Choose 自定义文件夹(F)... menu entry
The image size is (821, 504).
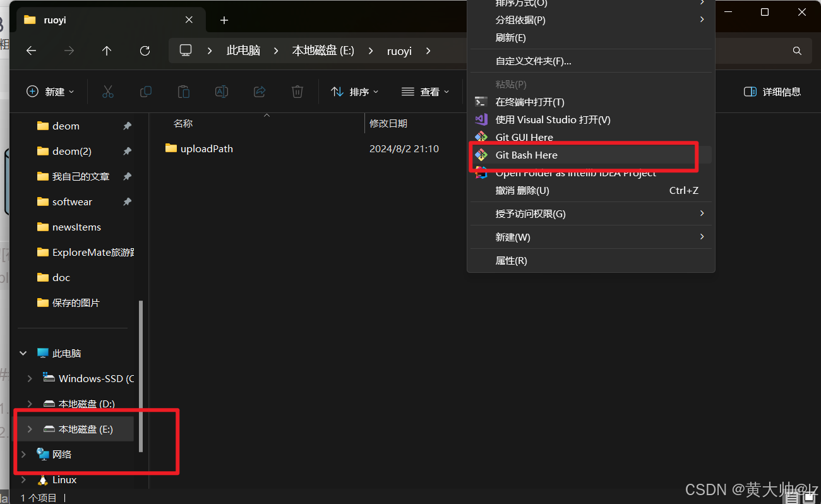(590, 61)
